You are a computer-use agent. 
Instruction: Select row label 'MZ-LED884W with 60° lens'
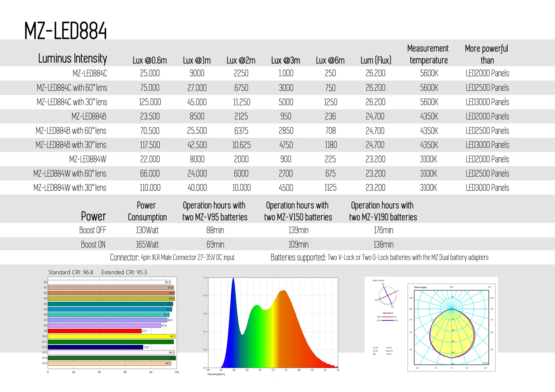(70, 173)
